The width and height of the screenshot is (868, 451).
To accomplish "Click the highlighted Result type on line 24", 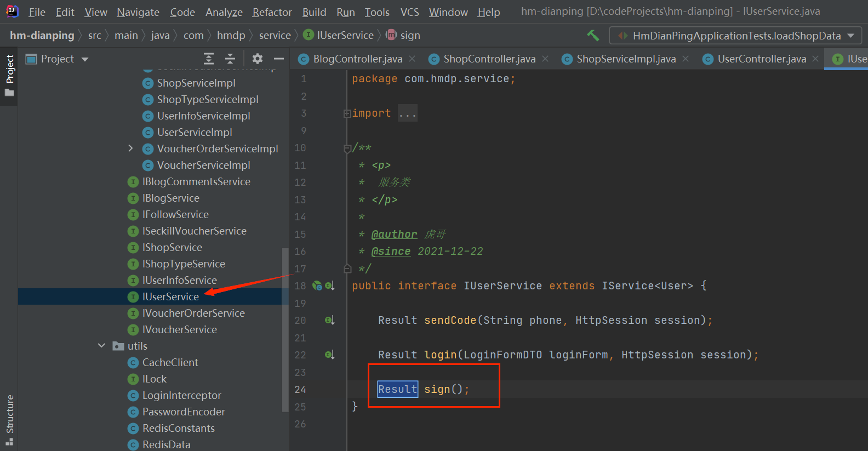I will pos(398,389).
